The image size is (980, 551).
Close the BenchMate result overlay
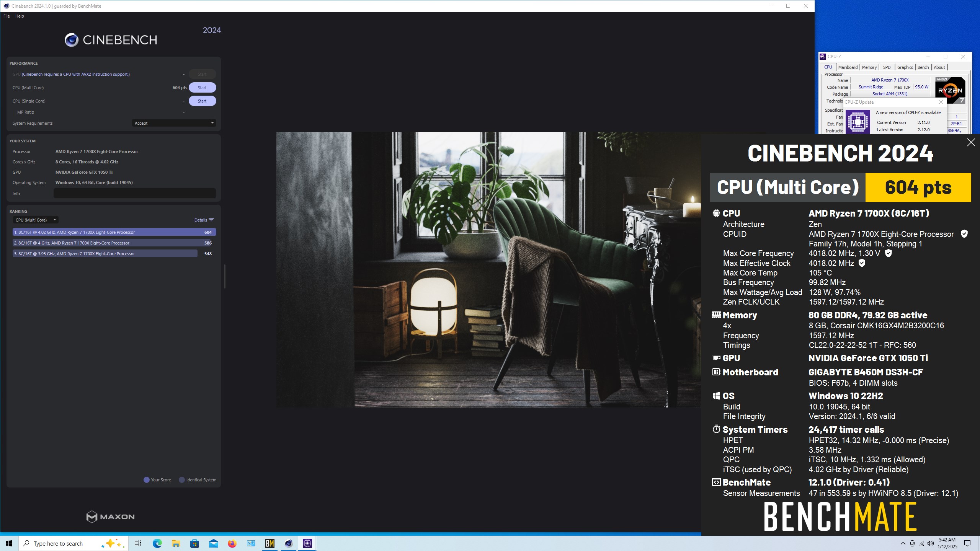click(971, 142)
